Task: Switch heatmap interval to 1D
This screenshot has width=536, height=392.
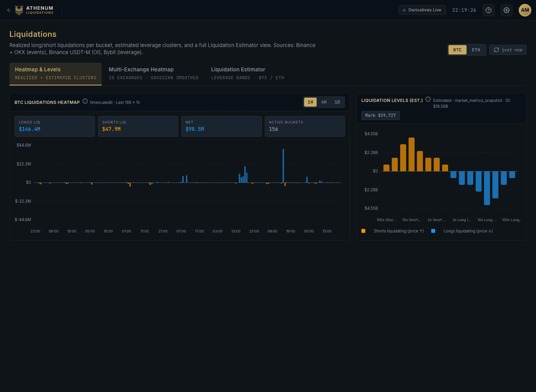Action: pos(337,102)
